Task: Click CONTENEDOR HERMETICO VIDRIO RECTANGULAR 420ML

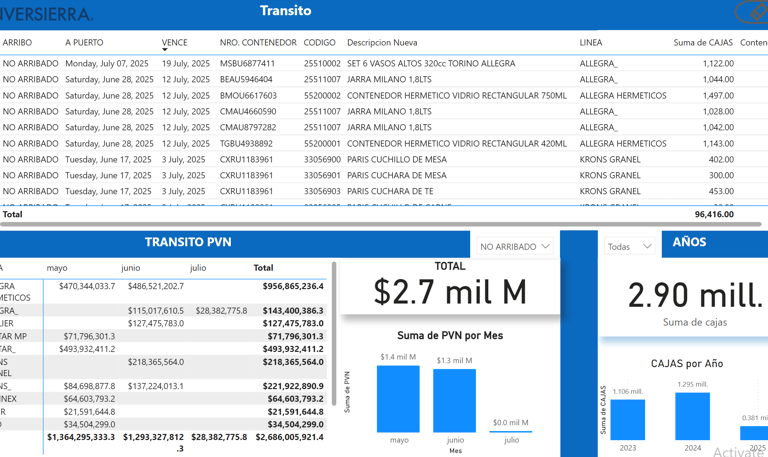Action: [x=456, y=144]
